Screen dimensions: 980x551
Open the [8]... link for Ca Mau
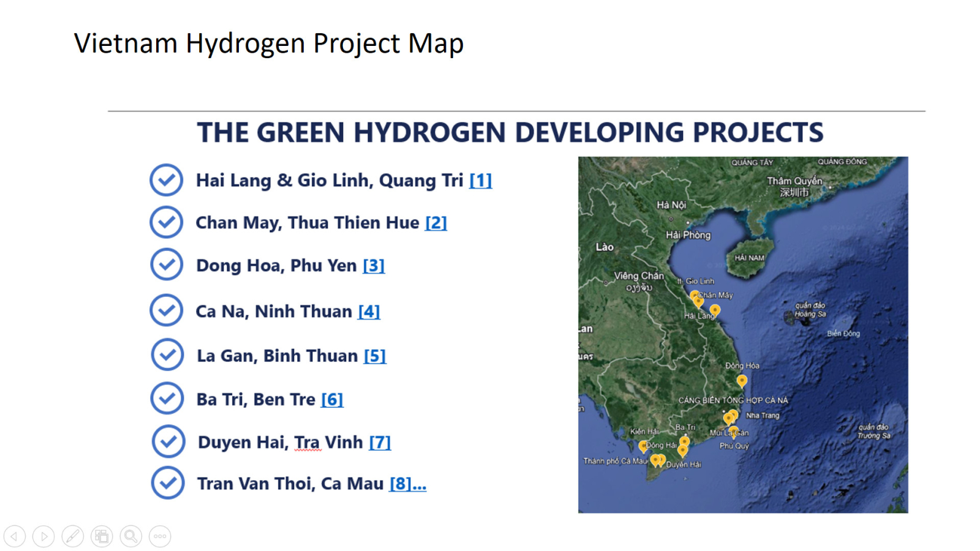pos(407,484)
